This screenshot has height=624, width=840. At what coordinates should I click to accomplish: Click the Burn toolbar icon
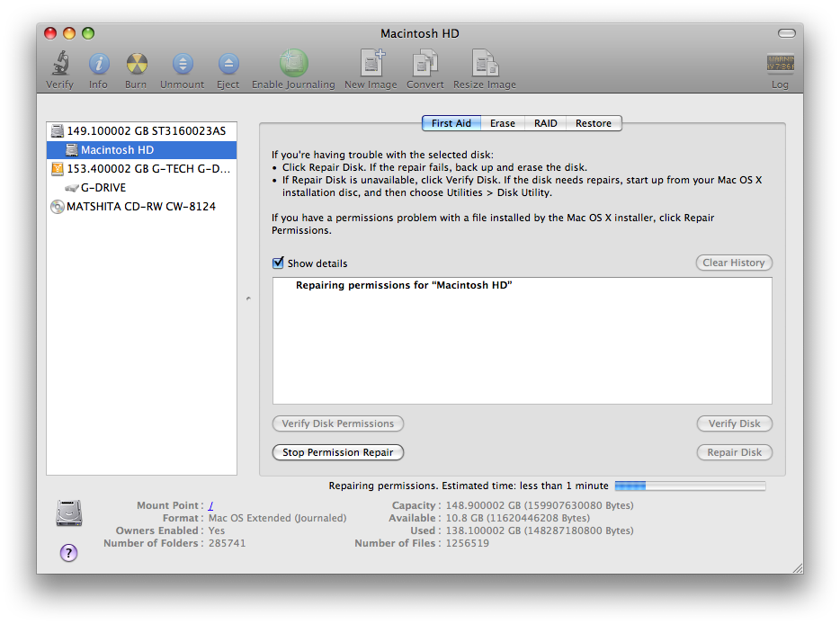click(x=137, y=64)
